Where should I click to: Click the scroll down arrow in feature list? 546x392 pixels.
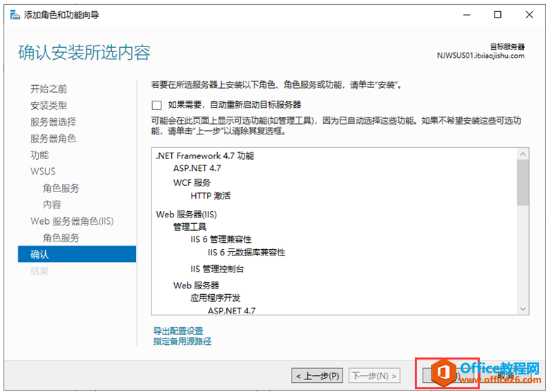coord(523,308)
